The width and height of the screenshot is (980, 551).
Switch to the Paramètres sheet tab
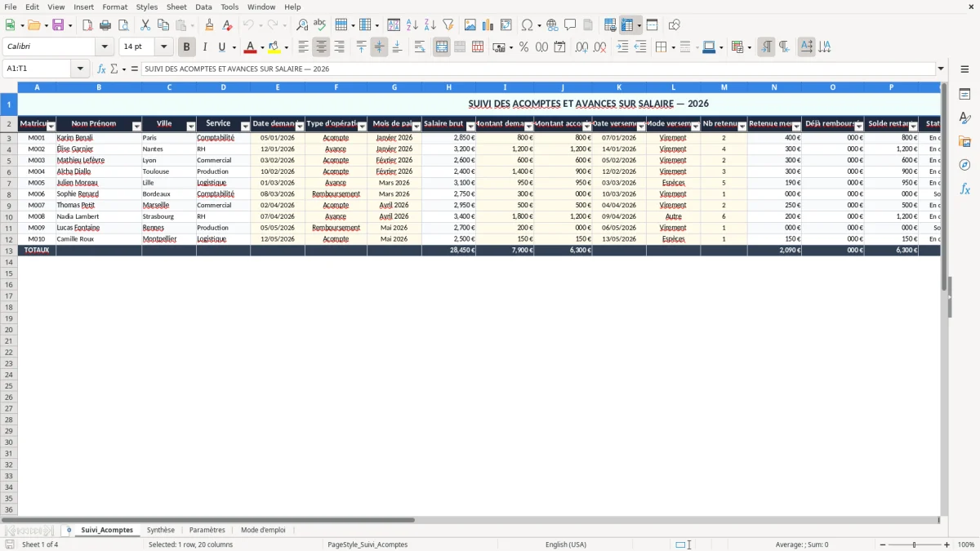(207, 531)
